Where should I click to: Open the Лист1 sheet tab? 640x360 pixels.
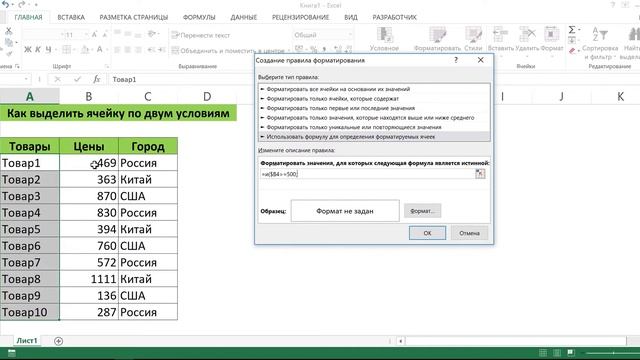coord(27,340)
